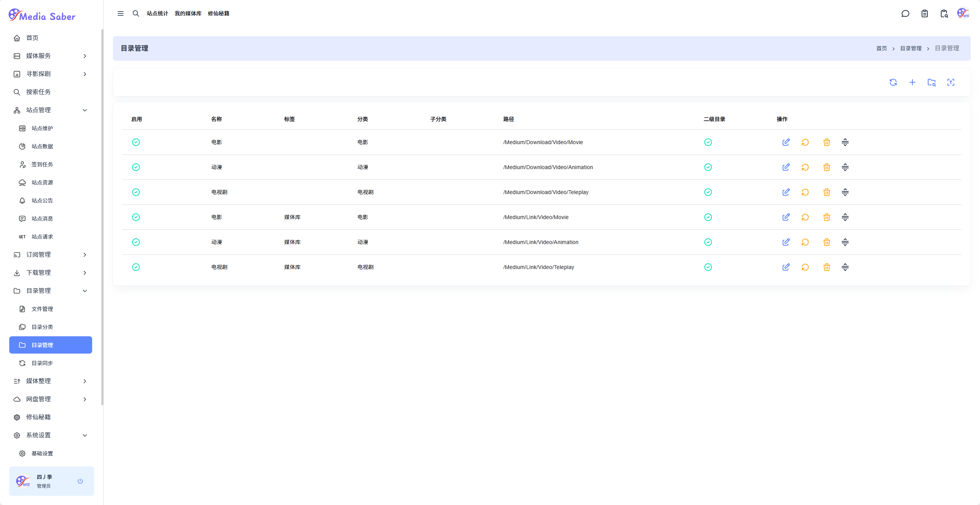Open 目录同步 in sidebar

[x=42, y=363]
